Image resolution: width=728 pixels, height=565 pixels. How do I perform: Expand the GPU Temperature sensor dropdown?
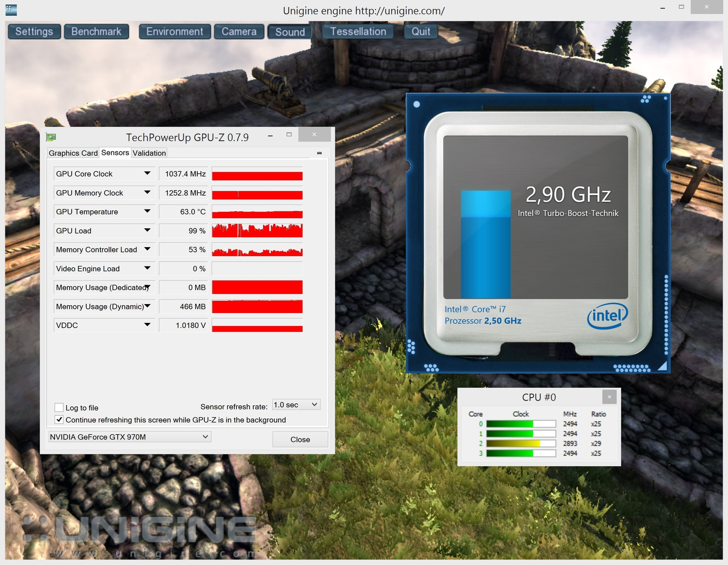(x=147, y=211)
